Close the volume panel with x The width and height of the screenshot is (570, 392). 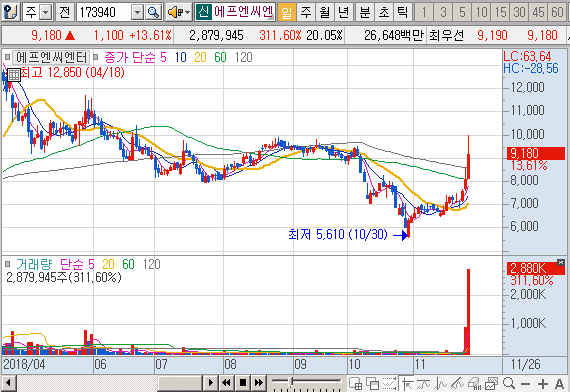tap(561, 262)
